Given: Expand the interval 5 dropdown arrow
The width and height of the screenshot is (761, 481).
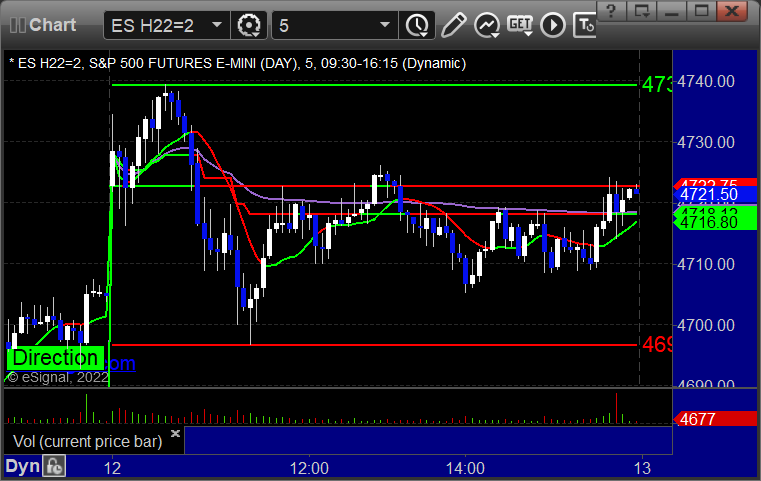Looking at the screenshot, I should (x=385, y=25).
